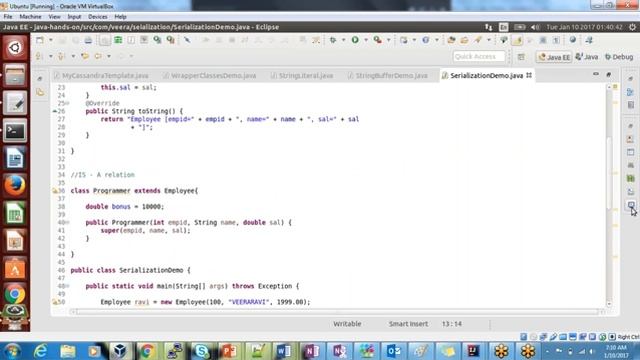Collapse the Programmer constructor fold at line 40
This screenshot has width=640, height=360.
[67, 222]
